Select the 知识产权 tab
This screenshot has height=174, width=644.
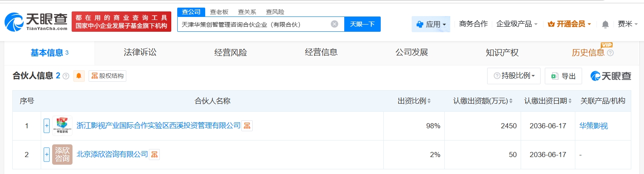coord(502,53)
